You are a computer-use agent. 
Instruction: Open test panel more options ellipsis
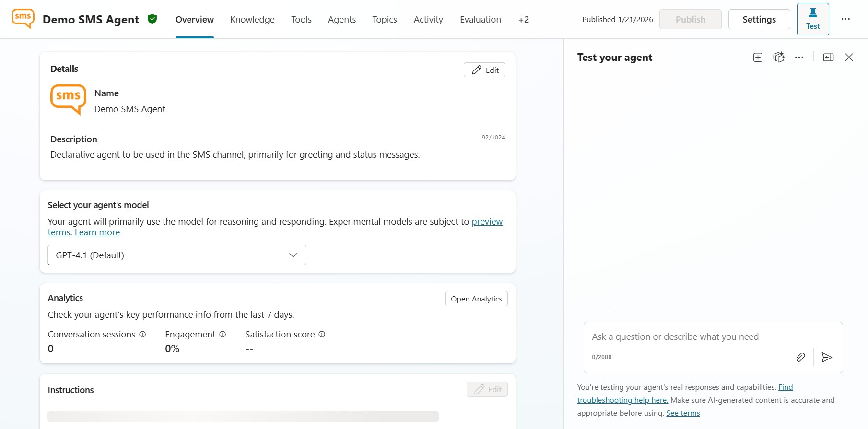(799, 58)
